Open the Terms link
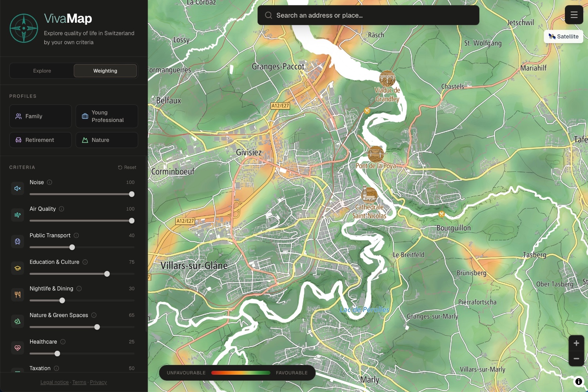This screenshot has height=392, width=588. 79,382
